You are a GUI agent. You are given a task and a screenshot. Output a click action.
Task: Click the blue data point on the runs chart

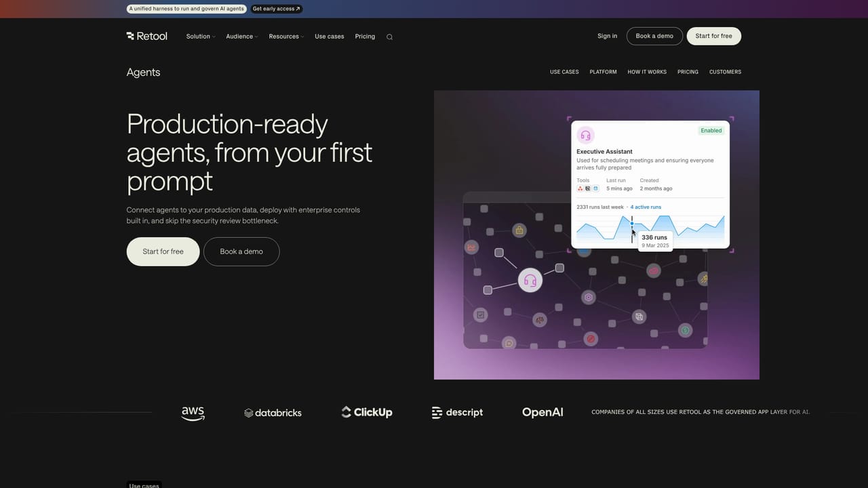click(632, 224)
